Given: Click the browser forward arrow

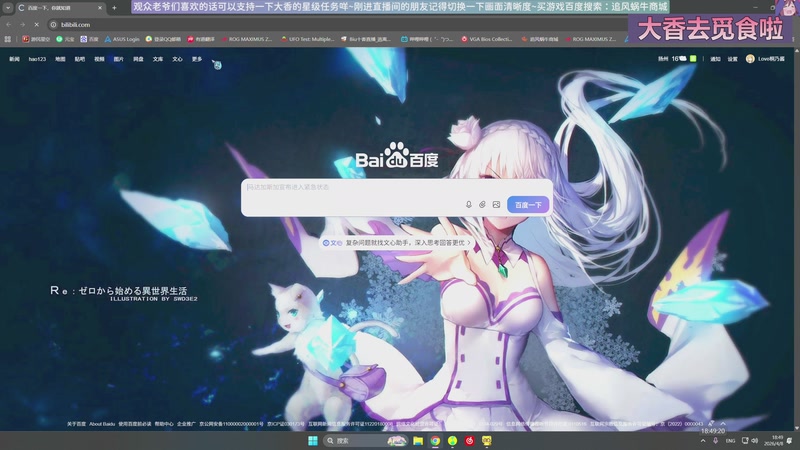Looking at the screenshot, I should [x=22, y=24].
